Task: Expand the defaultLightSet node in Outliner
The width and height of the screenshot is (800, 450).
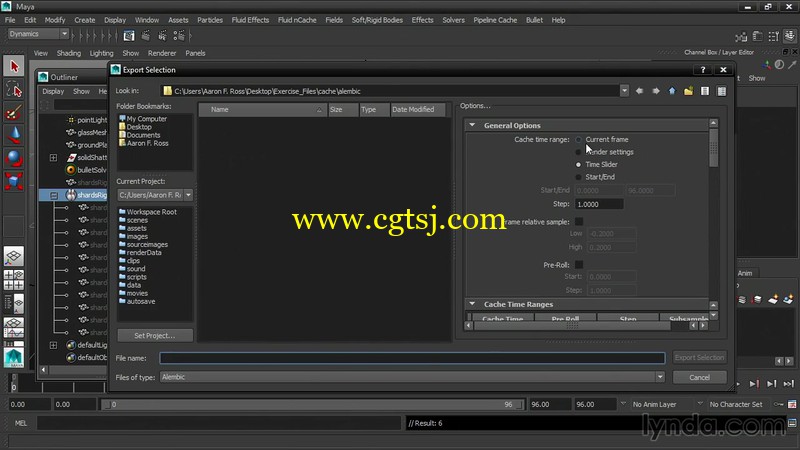Action: 53,345
